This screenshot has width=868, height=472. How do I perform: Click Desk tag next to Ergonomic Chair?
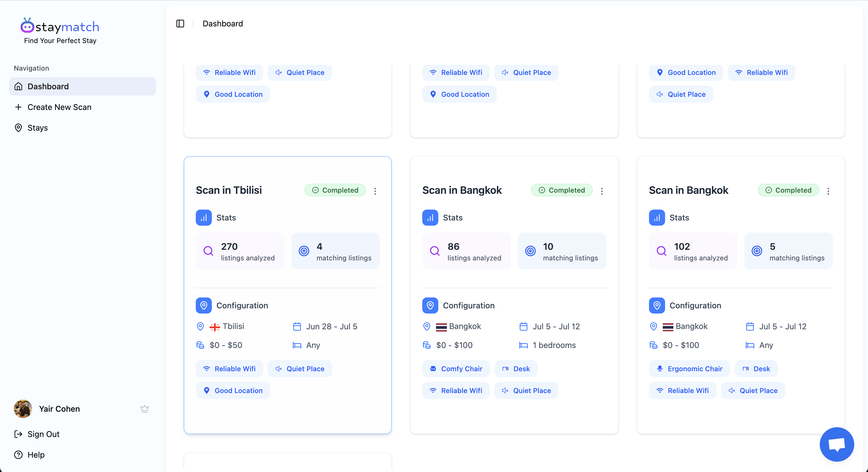(756, 368)
